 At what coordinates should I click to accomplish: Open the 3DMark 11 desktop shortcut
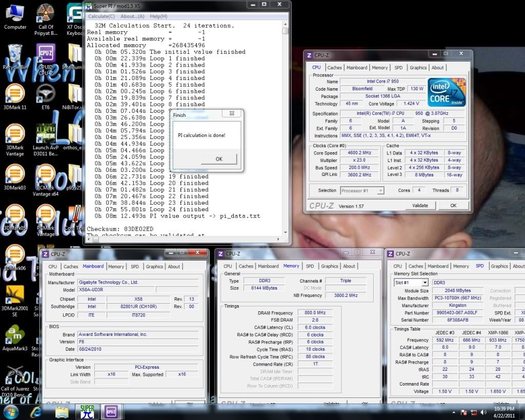15,97
